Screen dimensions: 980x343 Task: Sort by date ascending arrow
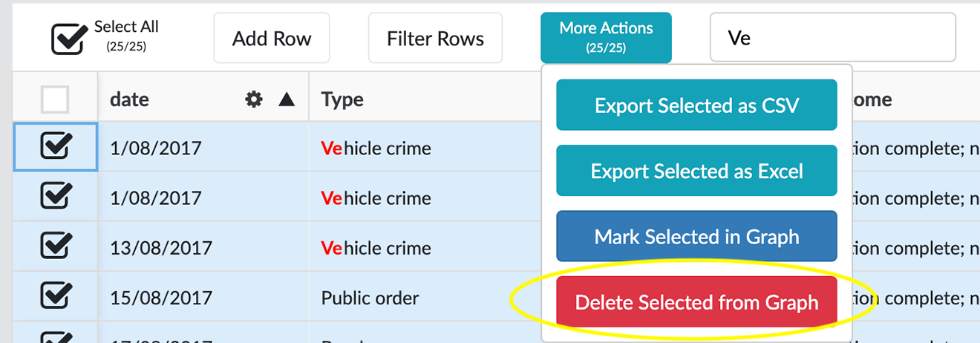pyautogui.click(x=287, y=99)
